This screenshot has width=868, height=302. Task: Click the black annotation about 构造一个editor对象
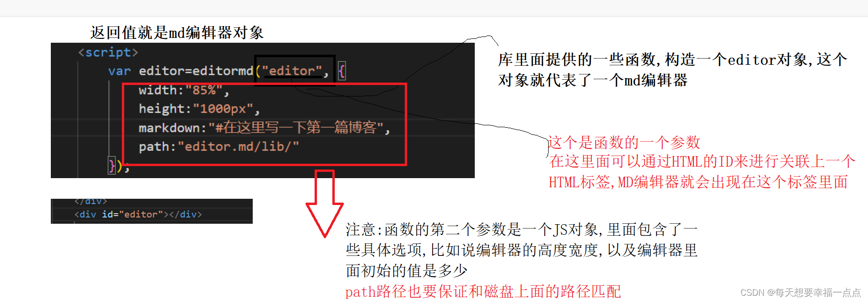click(x=672, y=70)
